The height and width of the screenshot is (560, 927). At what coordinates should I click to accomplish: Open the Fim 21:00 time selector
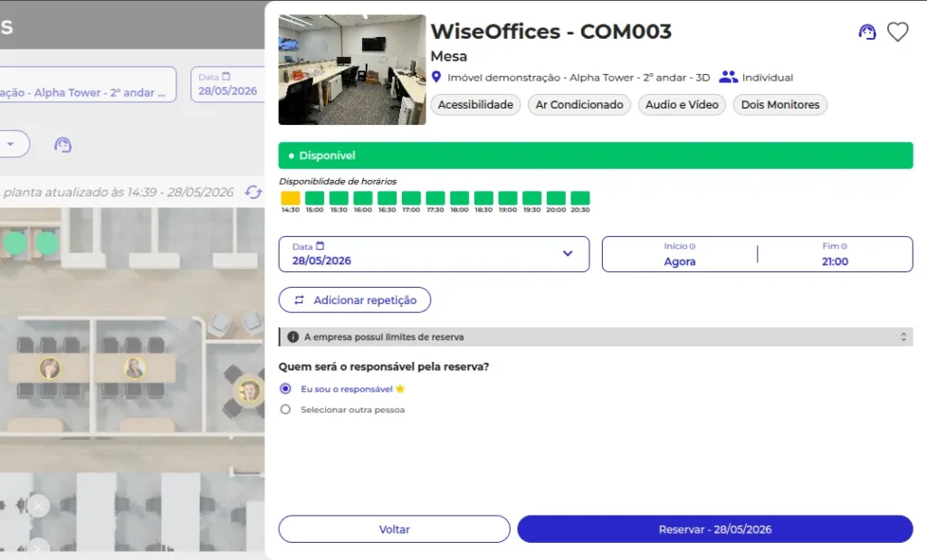click(x=835, y=254)
